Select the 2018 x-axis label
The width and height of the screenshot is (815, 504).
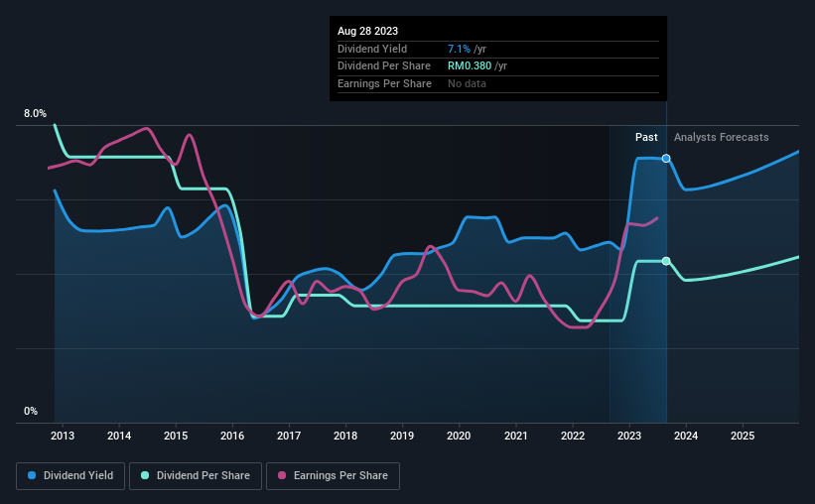(x=345, y=436)
